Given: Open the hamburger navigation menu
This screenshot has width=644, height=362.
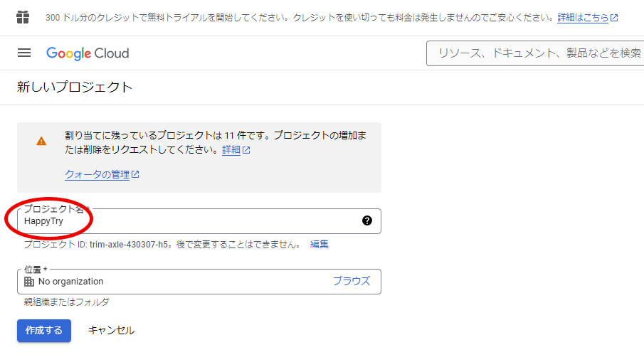Looking at the screenshot, I should pyautogui.click(x=24, y=53).
